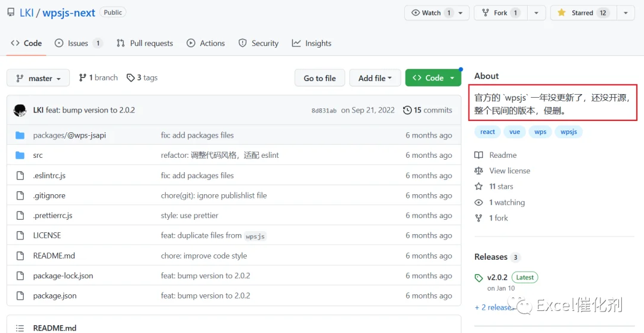
Task: Click the file icon for README.md row
Action: click(x=20, y=256)
